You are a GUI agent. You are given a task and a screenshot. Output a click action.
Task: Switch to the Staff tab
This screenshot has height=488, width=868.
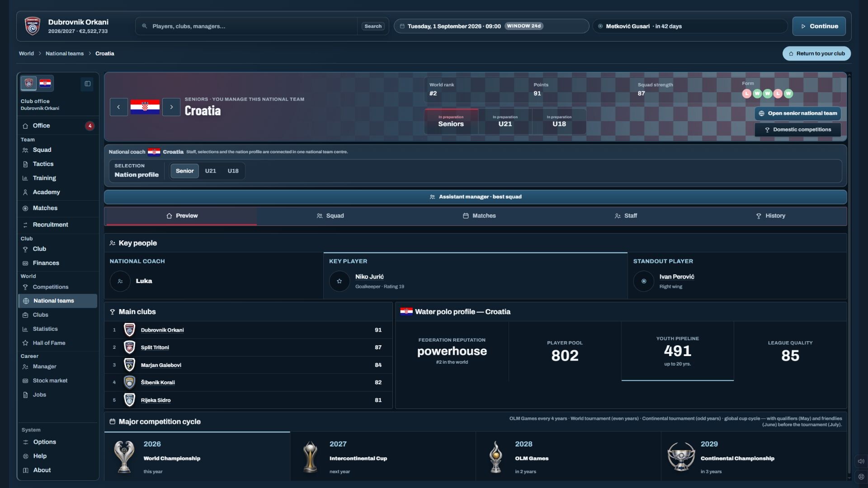626,216
